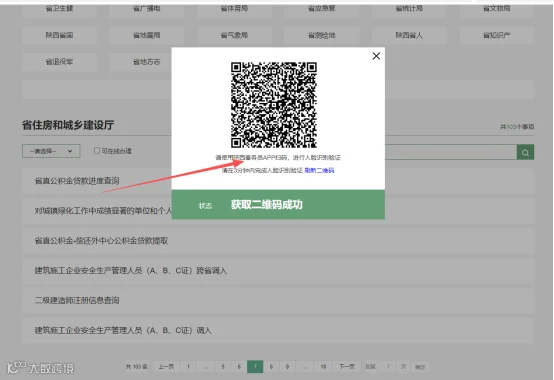Select the 省地震局 department tab

[147, 35]
